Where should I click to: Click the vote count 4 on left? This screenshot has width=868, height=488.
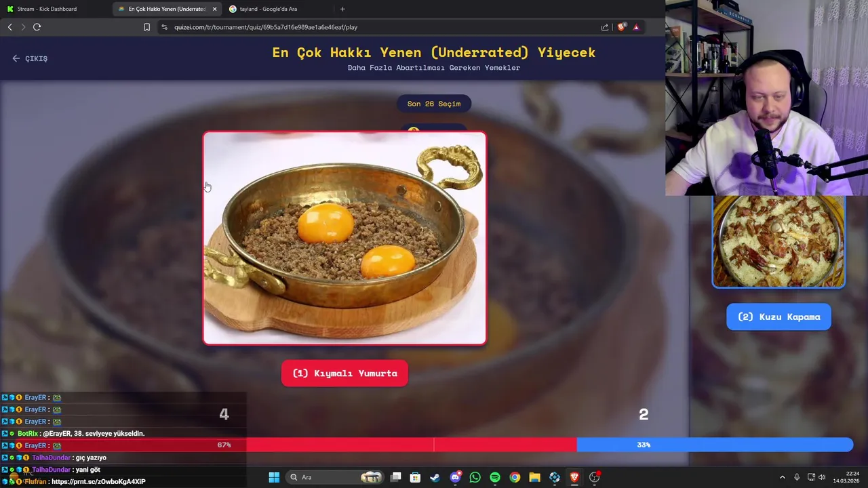[x=224, y=414]
